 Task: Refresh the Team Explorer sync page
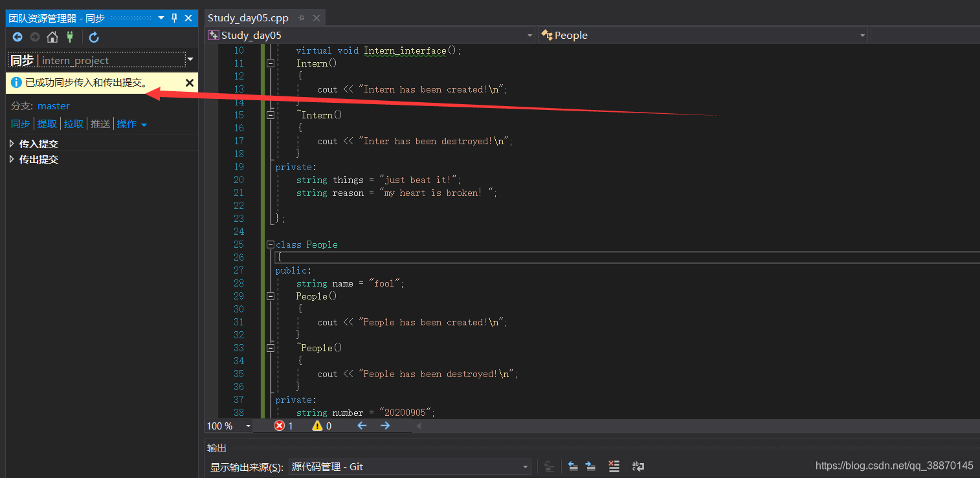coord(94,38)
